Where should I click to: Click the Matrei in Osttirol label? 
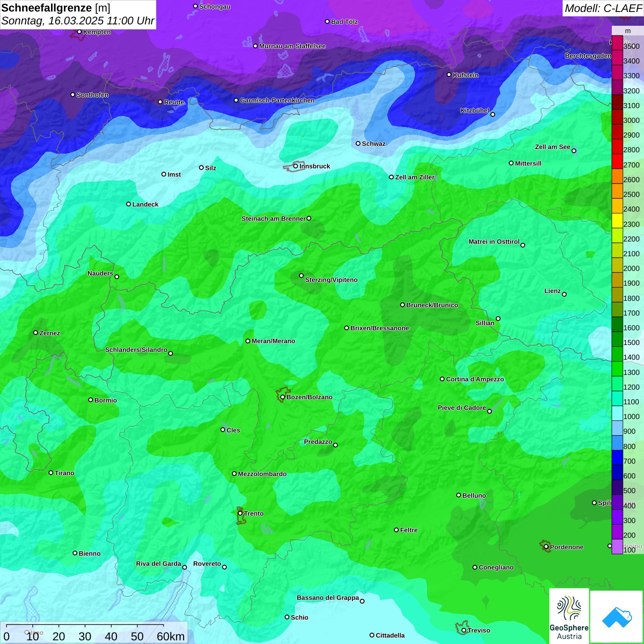tap(494, 241)
